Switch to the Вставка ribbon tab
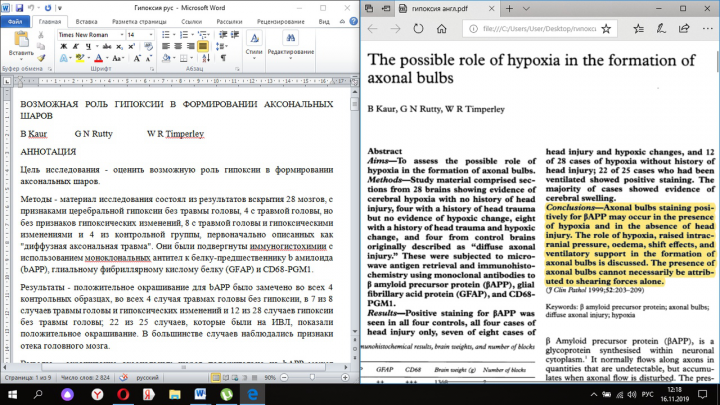This screenshot has height=405, width=720. pos(86,22)
